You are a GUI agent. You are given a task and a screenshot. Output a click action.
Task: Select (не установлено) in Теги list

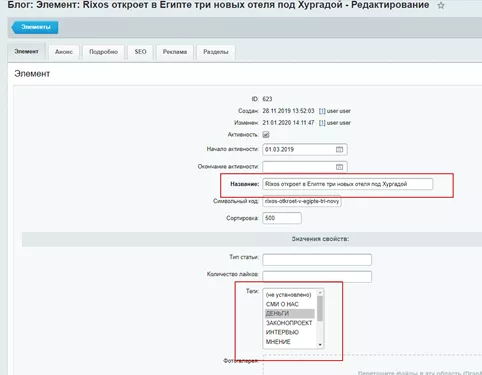(288, 295)
